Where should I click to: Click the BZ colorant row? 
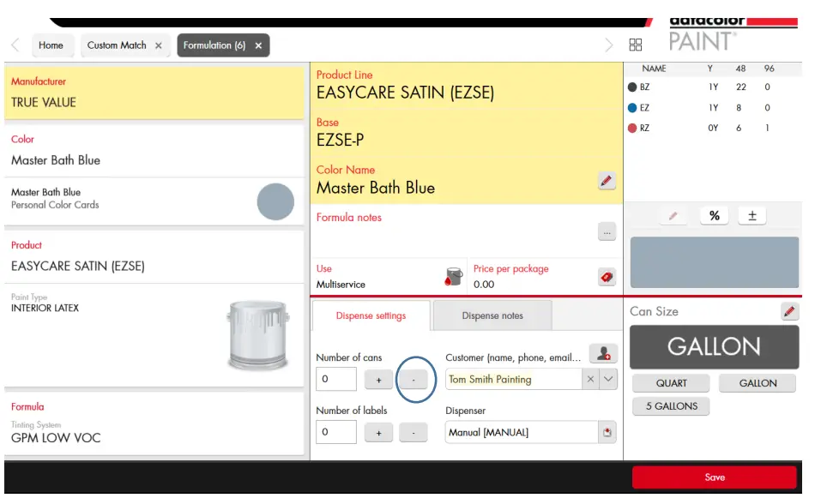click(x=712, y=87)
